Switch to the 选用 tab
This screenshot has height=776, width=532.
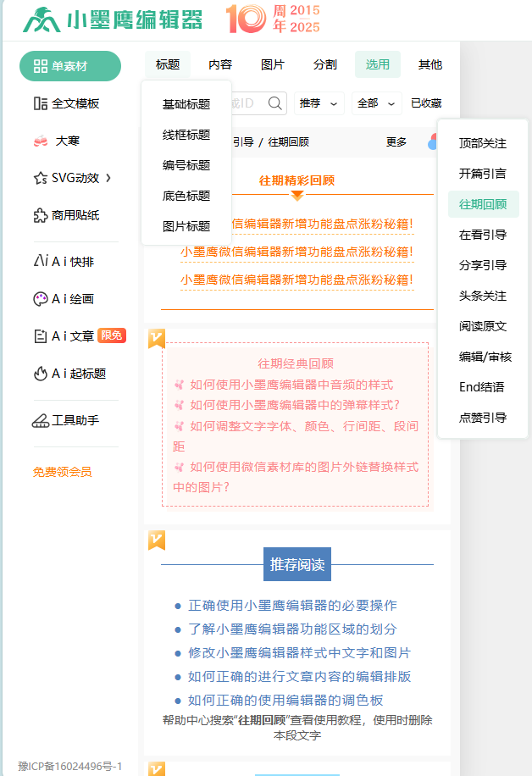tap(378, 64)
